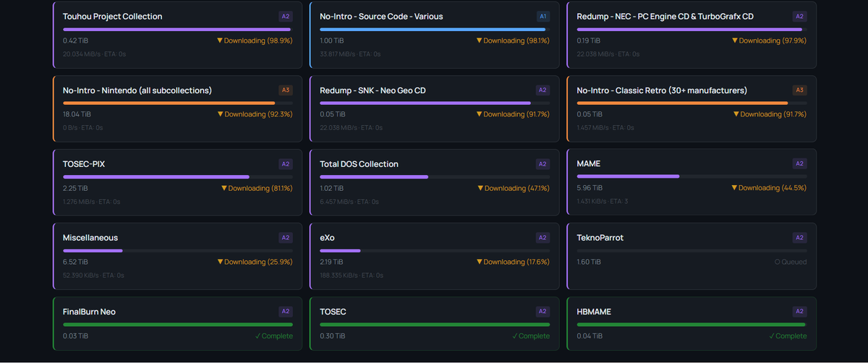Screen dimensions: 868x363
Task: Click the A2 badge on FinalBurn Neo card
Action: pos(286,312)
